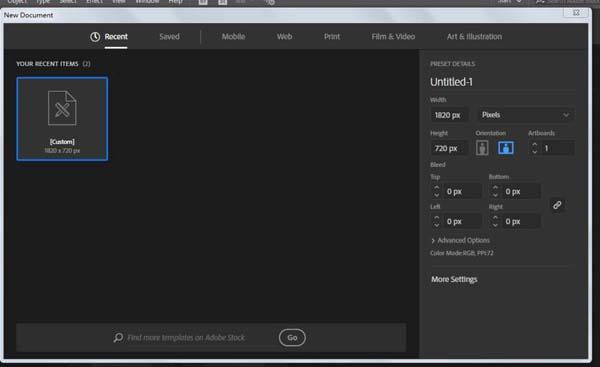Viewport: 600px width, 367px height.
Task: Toggle the bleed link chain icon
Action: pos(557,205)
